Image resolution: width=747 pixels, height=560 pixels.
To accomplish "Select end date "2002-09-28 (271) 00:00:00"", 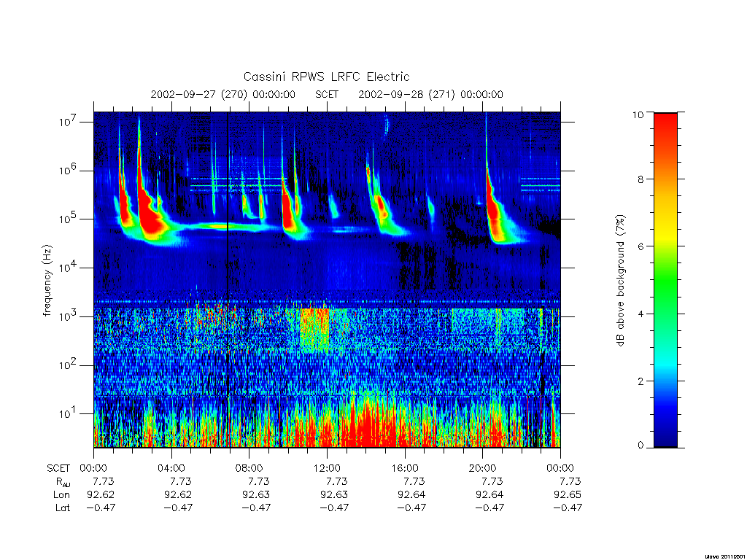I will pos(430,94).
